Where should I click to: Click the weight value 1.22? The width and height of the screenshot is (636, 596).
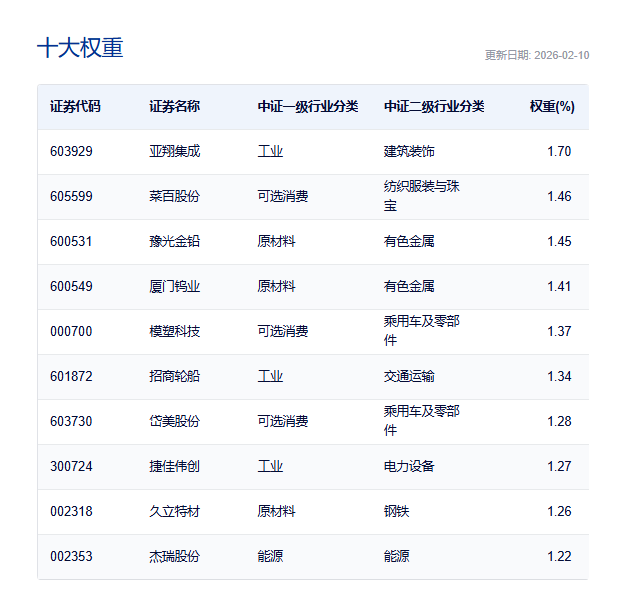click(x=559, y=557)
